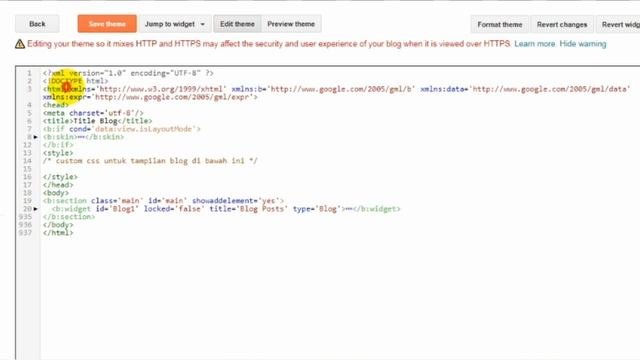Click the Format theme button
Viewport: 640px width, 360px height.
(500, 24)
